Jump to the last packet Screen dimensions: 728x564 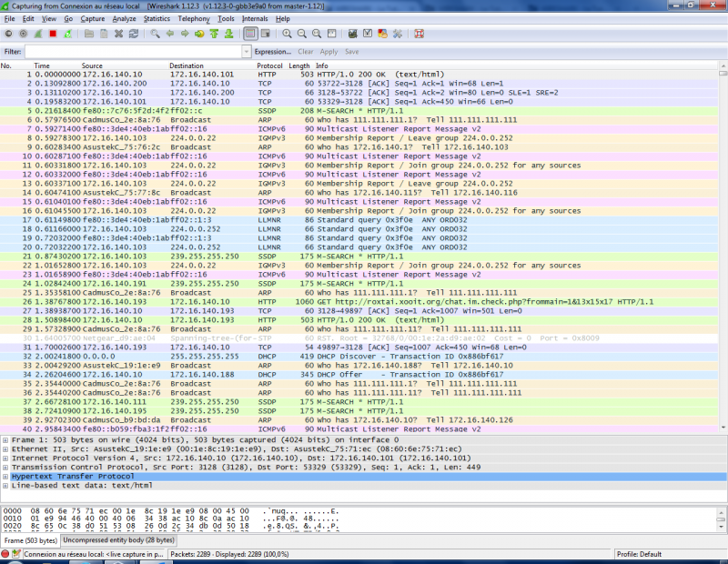click(x=229, y=34)
